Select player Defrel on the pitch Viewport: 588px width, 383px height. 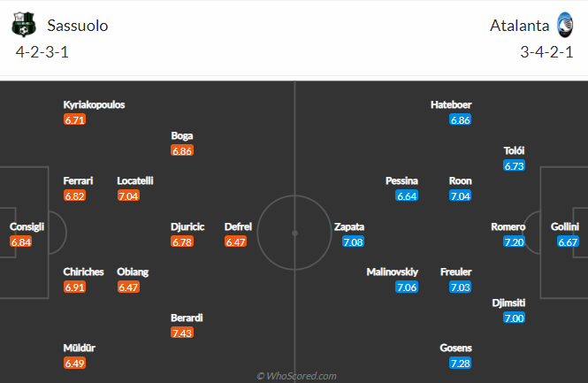pyautogui.click(x=238, y=226)
